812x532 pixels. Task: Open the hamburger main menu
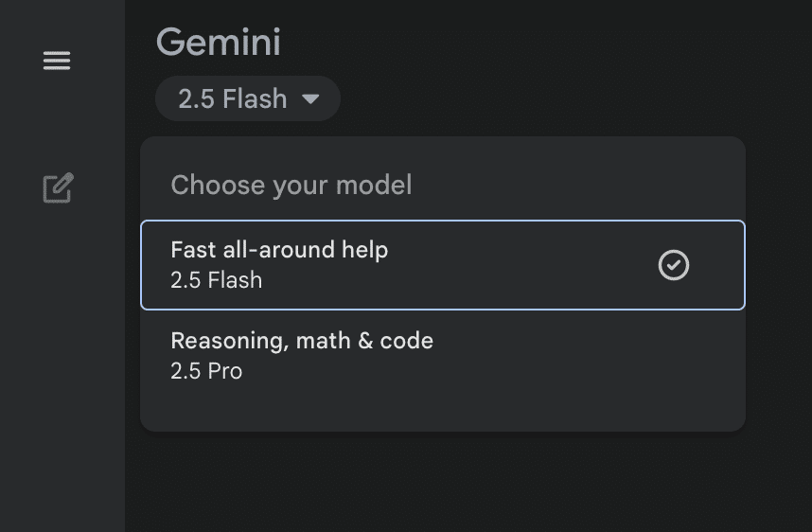(x=57, y=62)
